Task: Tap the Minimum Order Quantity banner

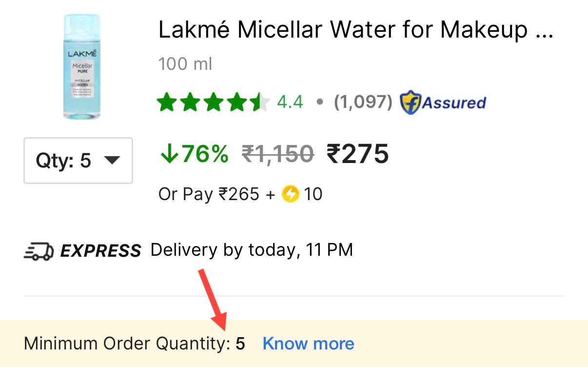Action: 294,344
